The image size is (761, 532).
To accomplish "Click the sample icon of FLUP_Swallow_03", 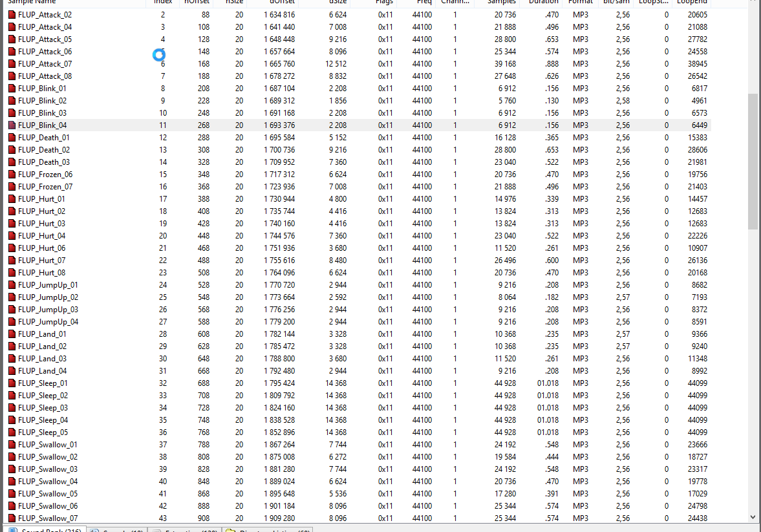I will 12,469.
